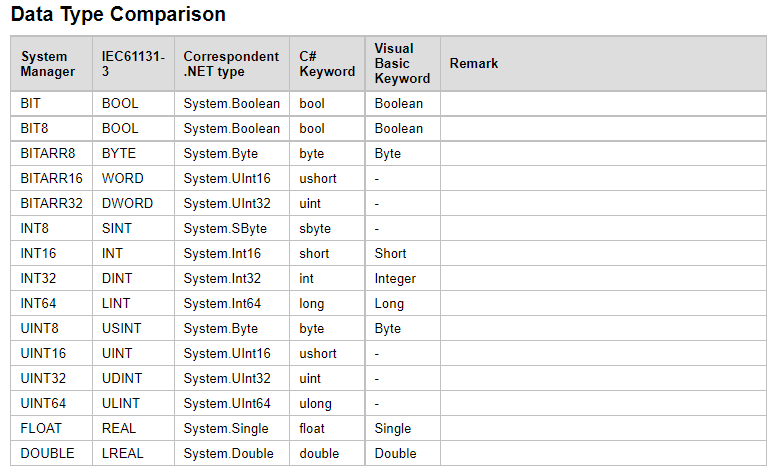Viewport: 772px width, 473px height.
Task: Click the 'int' C# keyword cell
Action: [x=327, y=279]
